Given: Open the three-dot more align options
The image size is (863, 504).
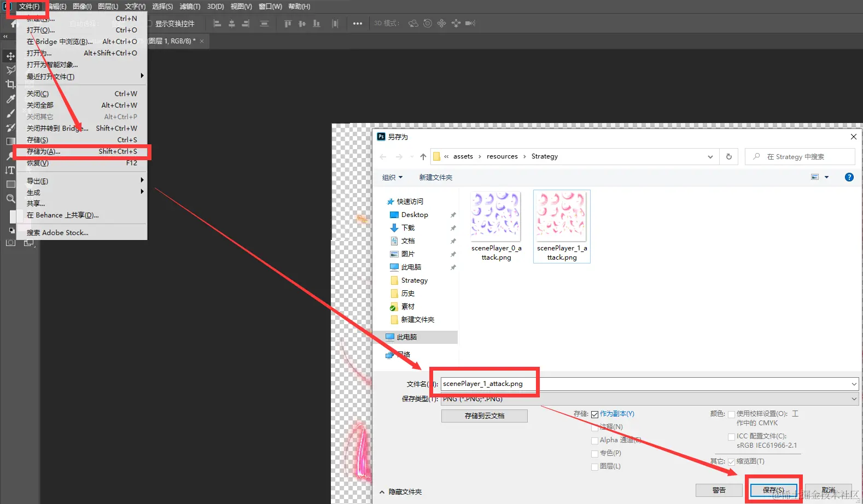Looking at the screenshot, I should pyautogui.click(x=358, y=24).
